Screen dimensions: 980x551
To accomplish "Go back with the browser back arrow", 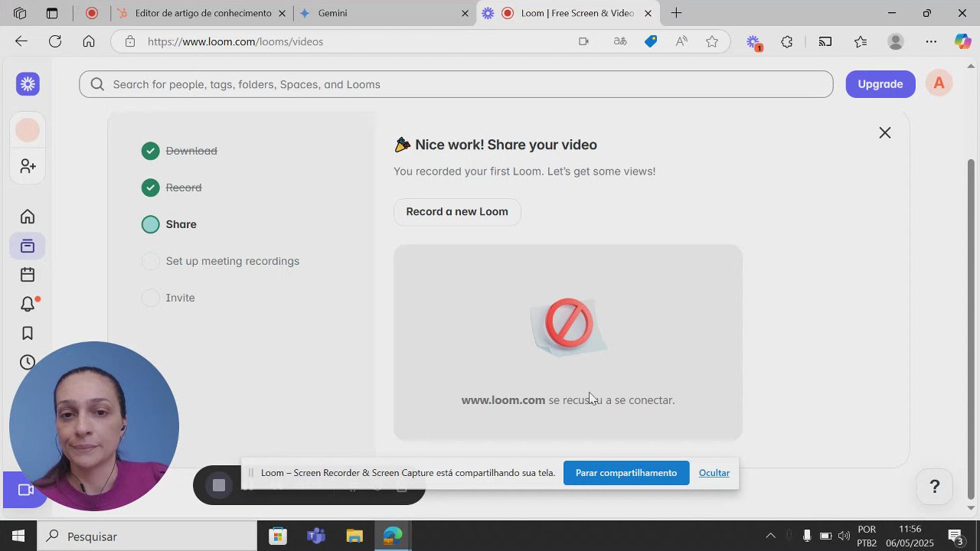I will click(21, 41).
